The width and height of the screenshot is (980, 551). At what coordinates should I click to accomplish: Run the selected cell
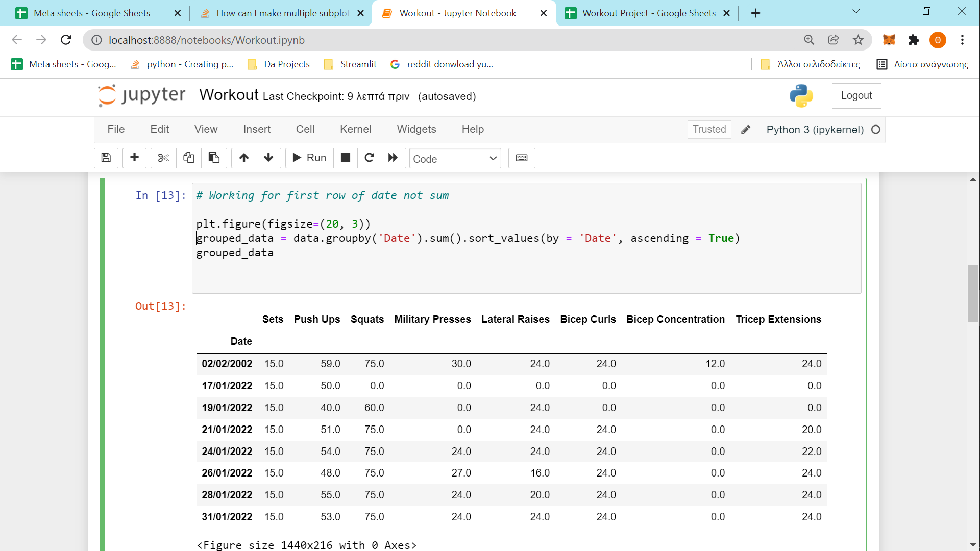click(309, 158)
